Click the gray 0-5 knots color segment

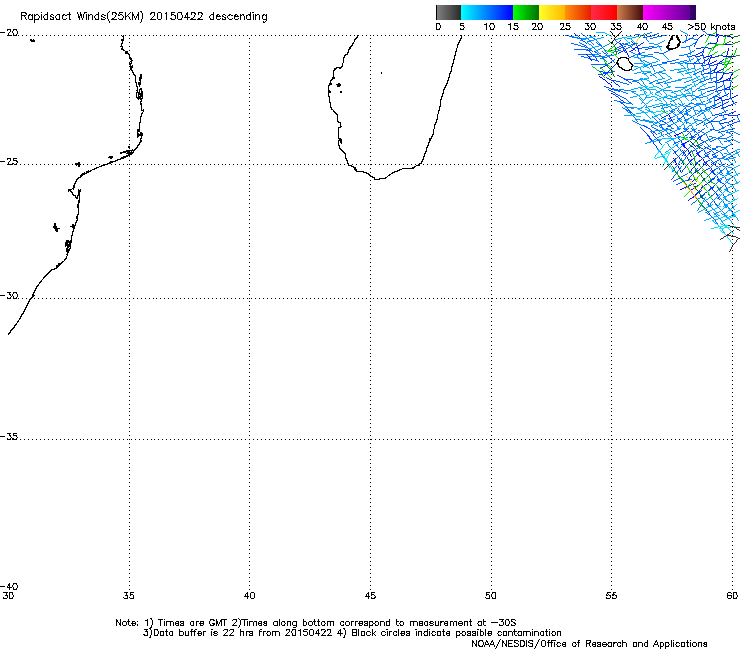(x=448, y=12)
